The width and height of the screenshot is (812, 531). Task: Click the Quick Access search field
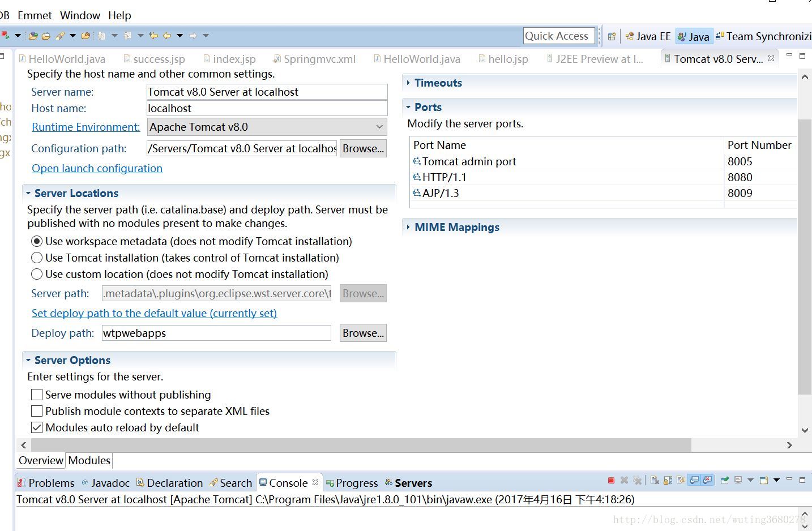click(x=559, y=36)
